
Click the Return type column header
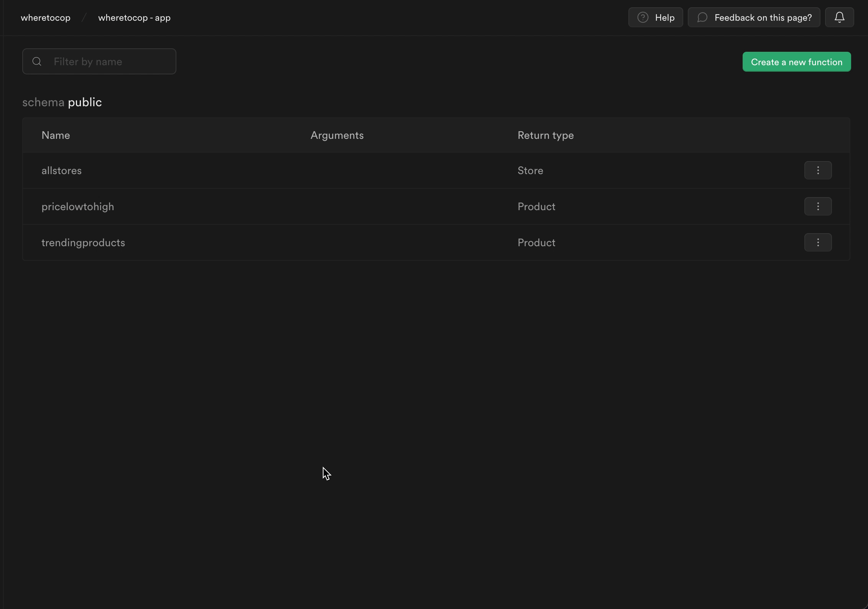coord(545,135)
